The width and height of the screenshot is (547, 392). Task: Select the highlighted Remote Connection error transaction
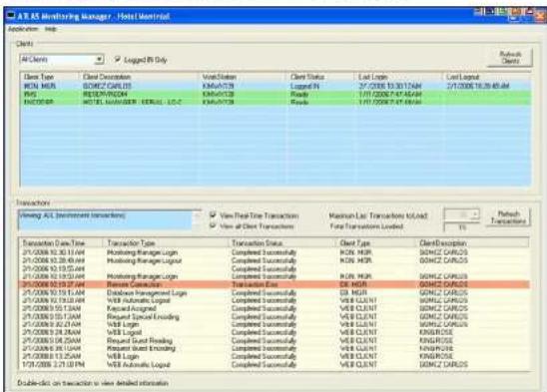pos(274,284)
